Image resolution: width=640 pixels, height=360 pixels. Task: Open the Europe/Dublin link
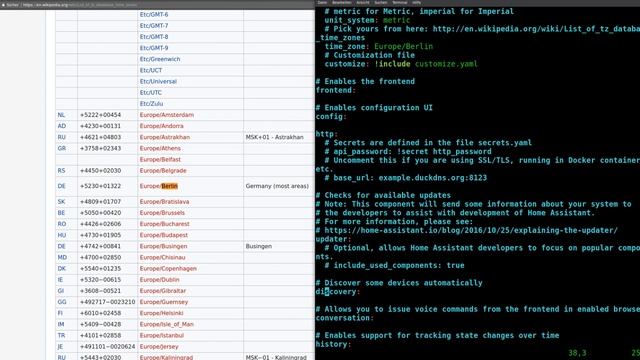[x=159, y=280]
